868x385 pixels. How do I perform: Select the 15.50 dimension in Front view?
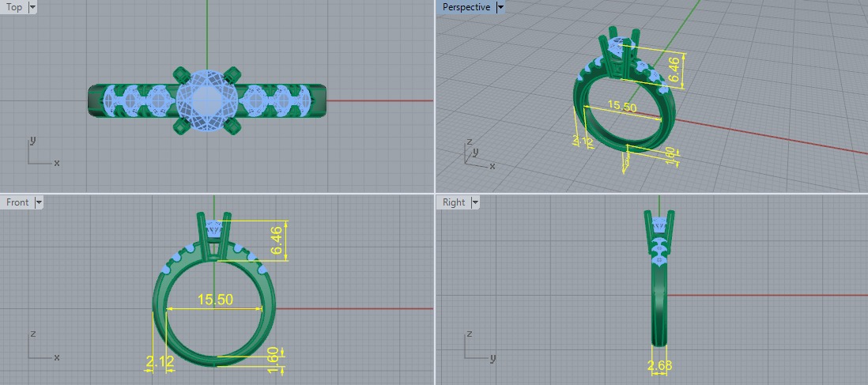click(215, 300)
